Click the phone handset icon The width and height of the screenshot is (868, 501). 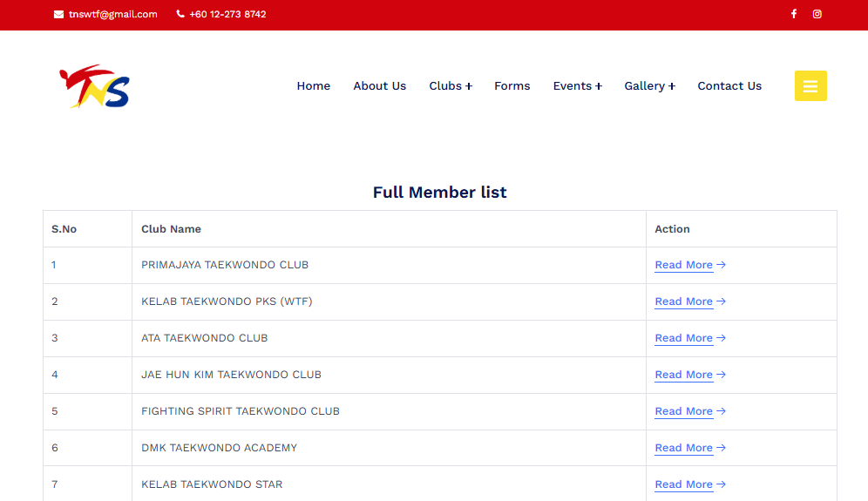tap(180, 14)
